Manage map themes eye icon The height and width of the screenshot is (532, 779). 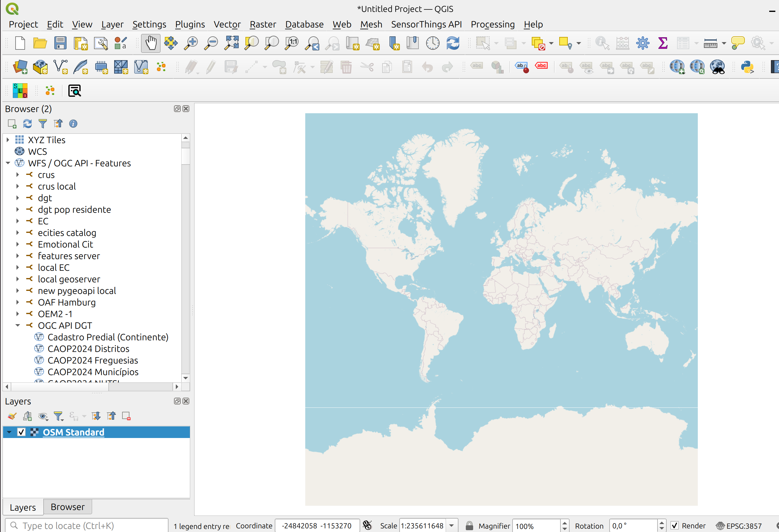[43, 416]
